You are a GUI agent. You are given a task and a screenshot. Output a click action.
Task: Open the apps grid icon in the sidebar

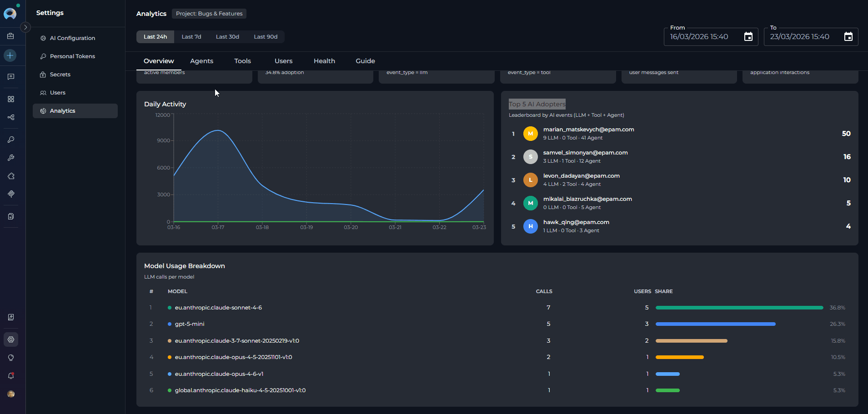10,99
